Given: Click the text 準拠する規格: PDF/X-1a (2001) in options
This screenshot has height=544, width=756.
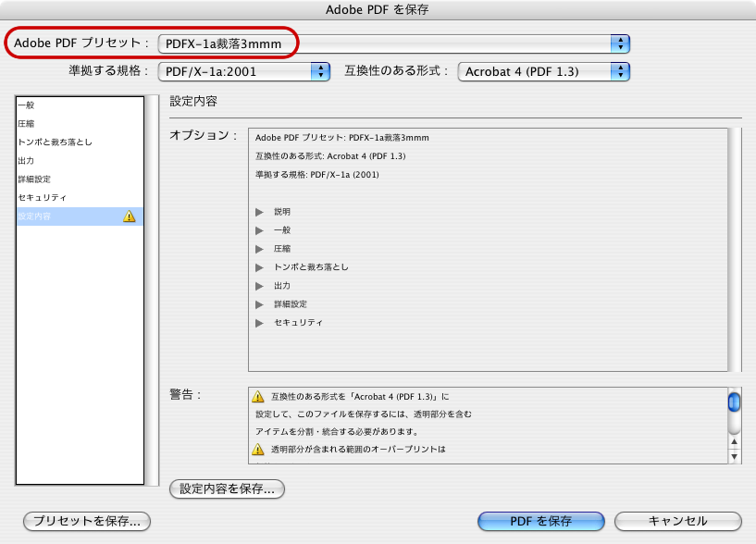Looking at the screenshot, I should (317, 175).
